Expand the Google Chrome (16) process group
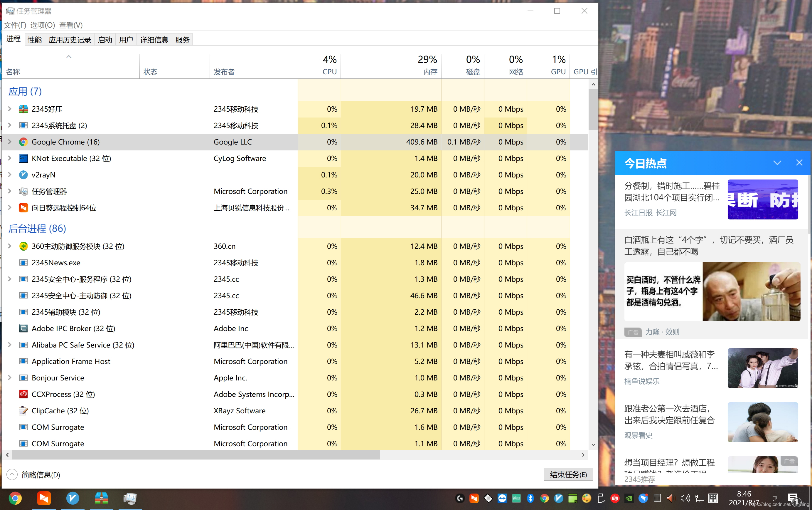The image size is (812, 510). (10, 142)
